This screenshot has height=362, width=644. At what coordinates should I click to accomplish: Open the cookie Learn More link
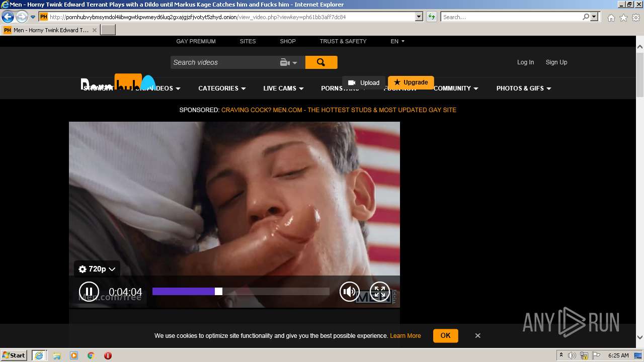406,336
